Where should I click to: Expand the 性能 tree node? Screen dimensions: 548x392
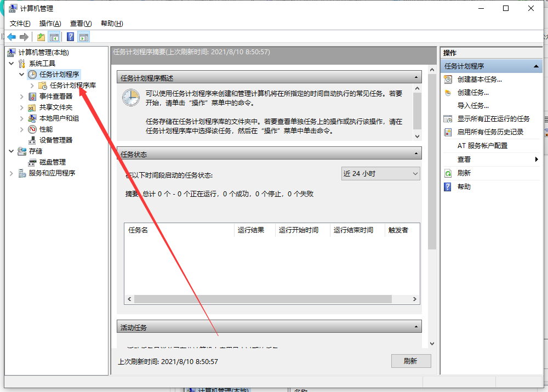(22, 129)
